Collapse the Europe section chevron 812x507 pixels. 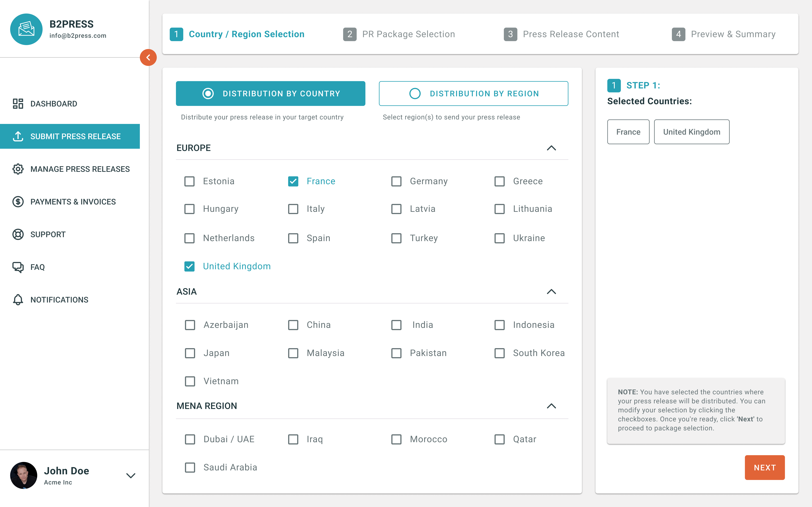[x=551, y=148]
